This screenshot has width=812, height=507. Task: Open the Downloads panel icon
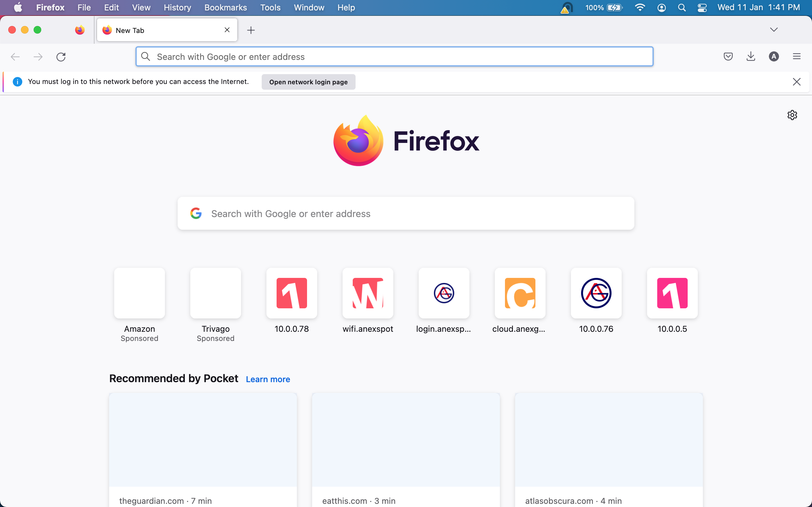[x=750, y=57]
